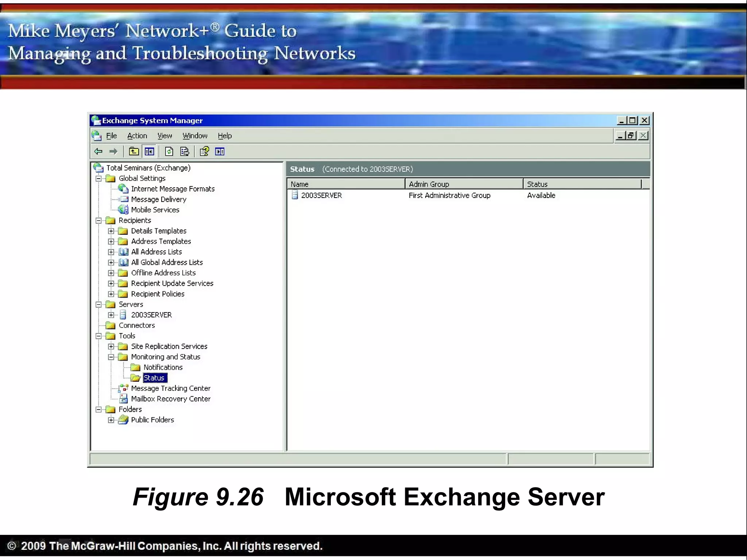The height and width of the screenshot is (560, 747).
Task: Click 'First Administrative Group' cell
Action: 449,195
